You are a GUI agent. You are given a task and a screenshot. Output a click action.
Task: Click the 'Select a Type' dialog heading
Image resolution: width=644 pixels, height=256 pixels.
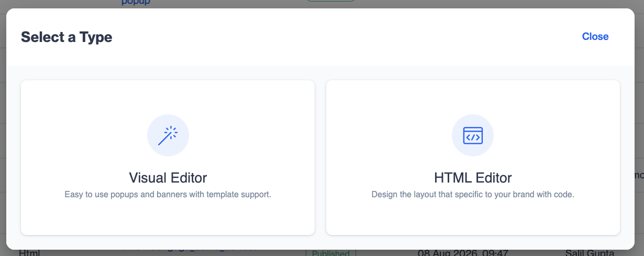(66, 37)
